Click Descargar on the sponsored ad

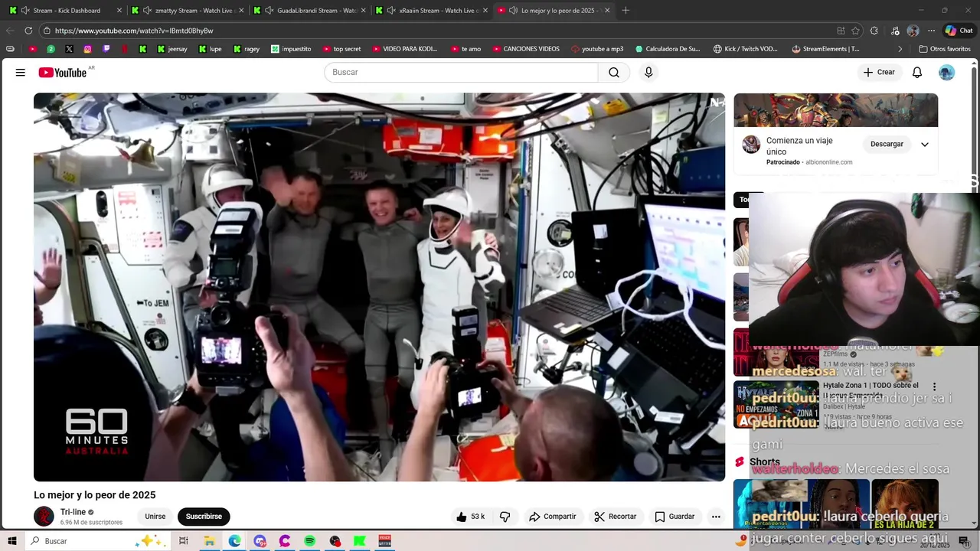(887, 144)
